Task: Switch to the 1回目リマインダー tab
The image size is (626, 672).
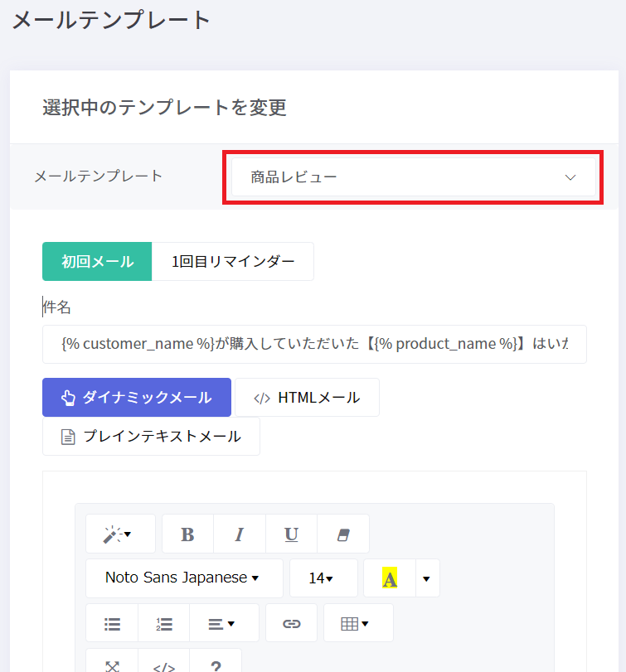Action: [233, 262]
